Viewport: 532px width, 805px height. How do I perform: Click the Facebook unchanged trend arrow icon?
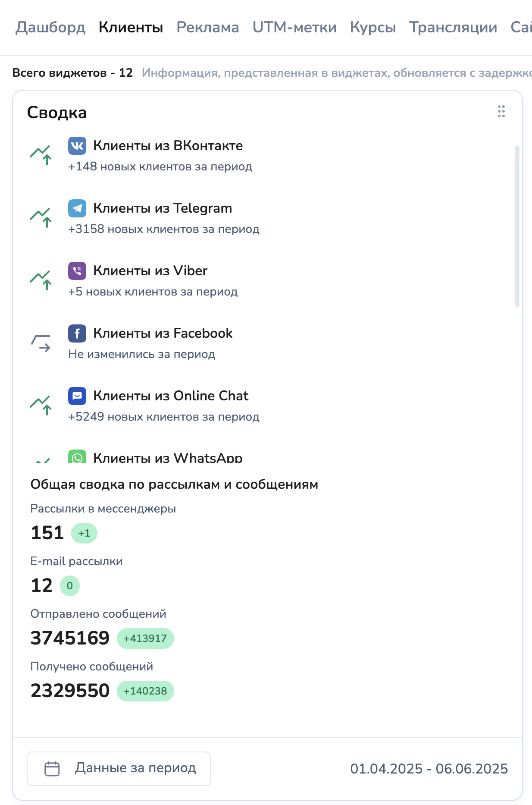pos(41,343)
